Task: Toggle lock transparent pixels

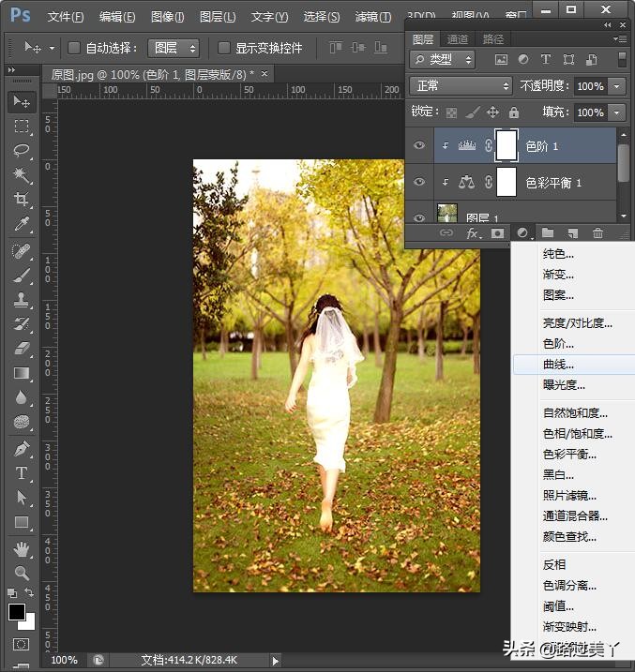Action: [451, 112]
